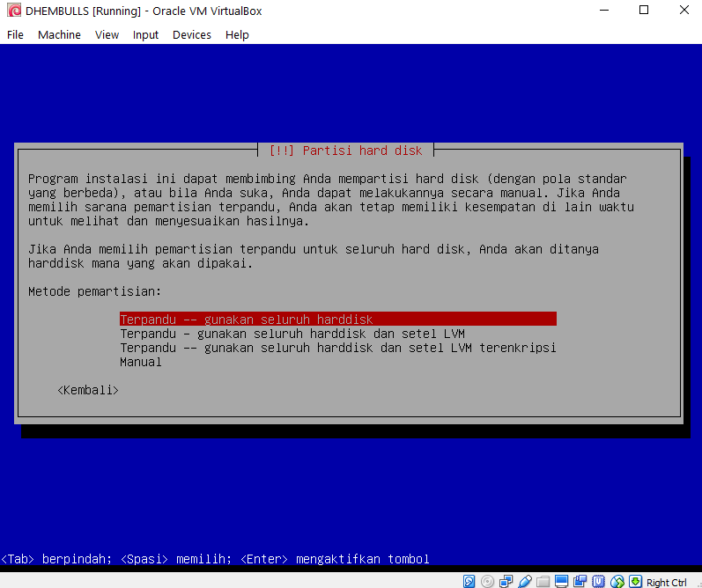Open the File menu

pos(15,35)
